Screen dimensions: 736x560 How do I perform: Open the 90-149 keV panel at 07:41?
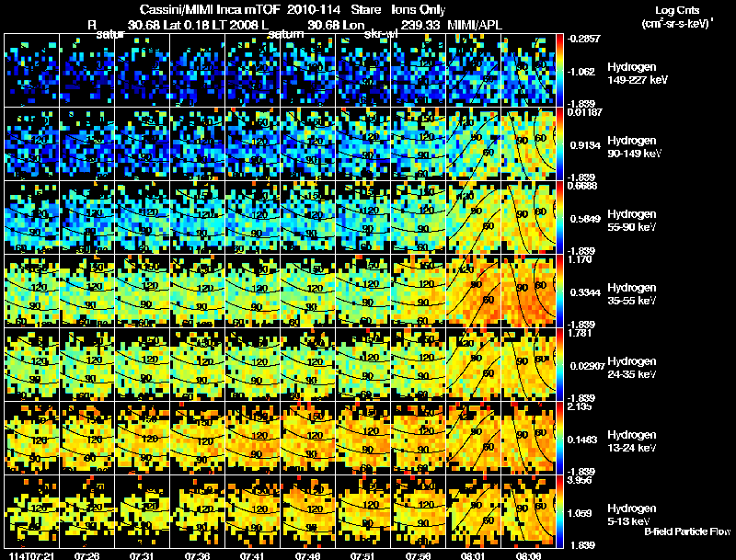253,143
